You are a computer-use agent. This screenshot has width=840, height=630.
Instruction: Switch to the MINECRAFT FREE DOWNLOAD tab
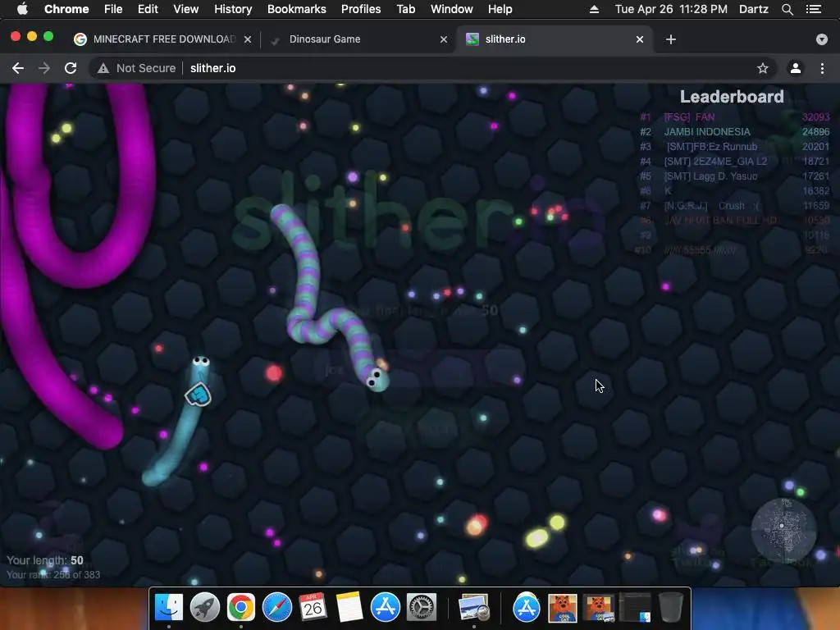pyautogui.click(x=163, y=39)
